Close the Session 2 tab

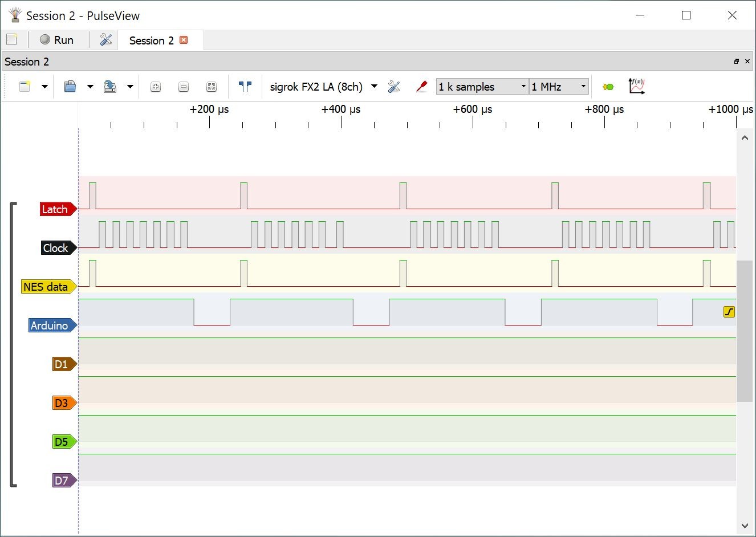184,40
